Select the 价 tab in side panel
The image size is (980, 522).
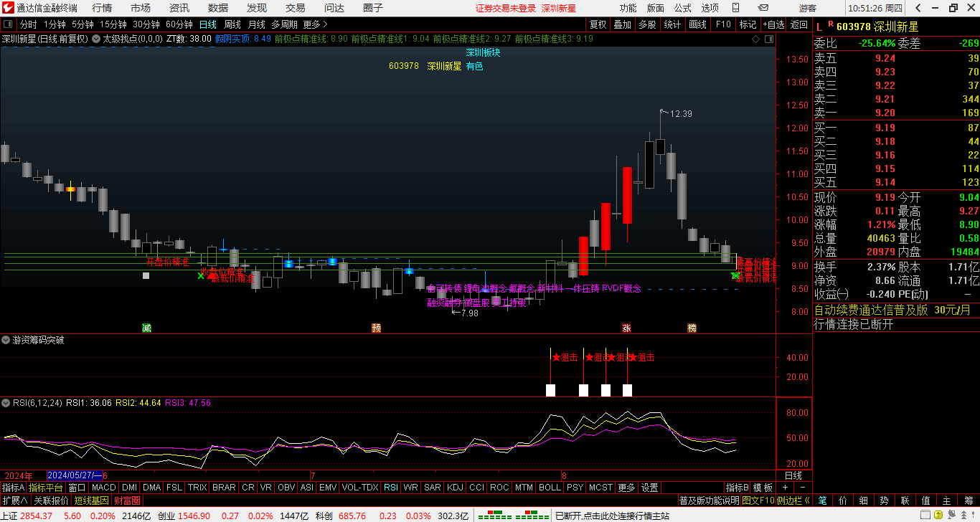pos(843,500)
